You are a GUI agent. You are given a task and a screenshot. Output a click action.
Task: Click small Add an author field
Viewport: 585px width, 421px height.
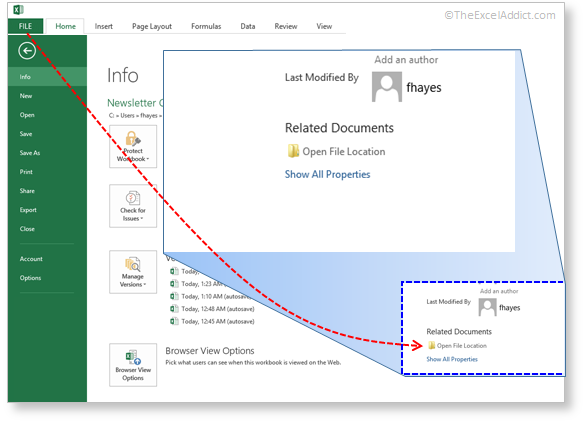pyautogui.click(x=499, y=291)
